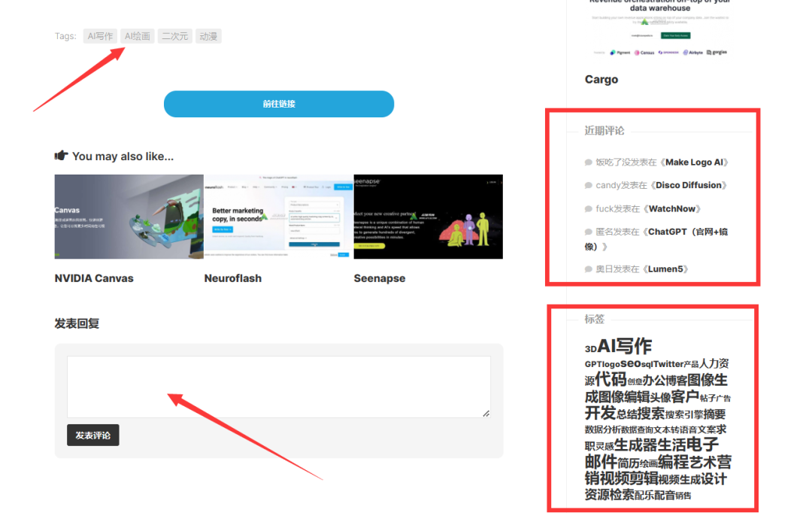Click the Seenapse title link
Image resolution: width=812 pixels, height=513 pixels.
(x=380, y=279)
